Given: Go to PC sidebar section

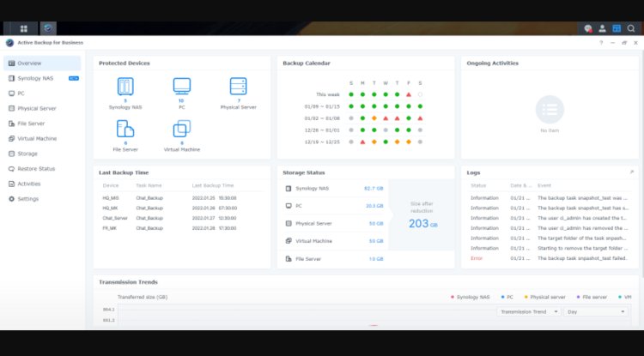Looking at the screenshot, I should coord(42,94).
